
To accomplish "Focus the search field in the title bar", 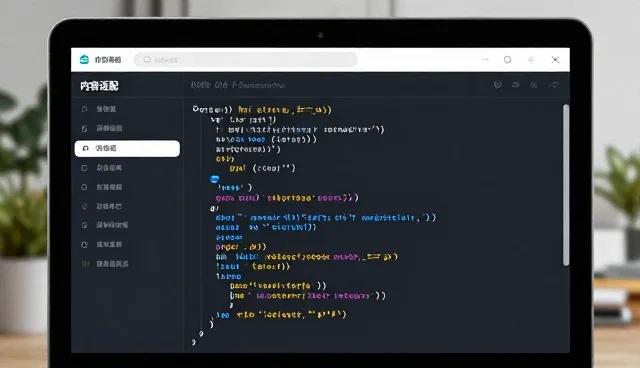I will pyautogui.click(x=246, y=60).
